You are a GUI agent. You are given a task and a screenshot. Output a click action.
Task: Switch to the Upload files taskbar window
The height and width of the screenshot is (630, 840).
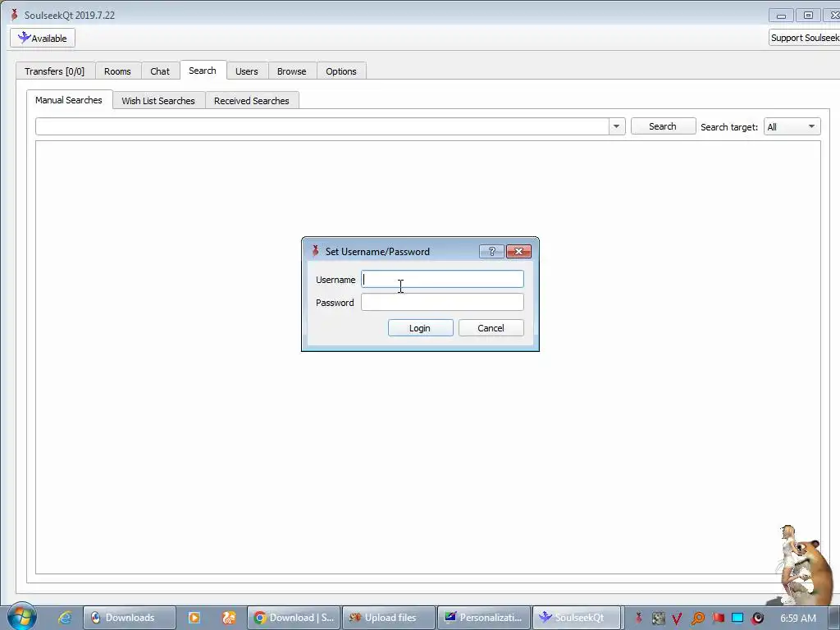point(388,618)
